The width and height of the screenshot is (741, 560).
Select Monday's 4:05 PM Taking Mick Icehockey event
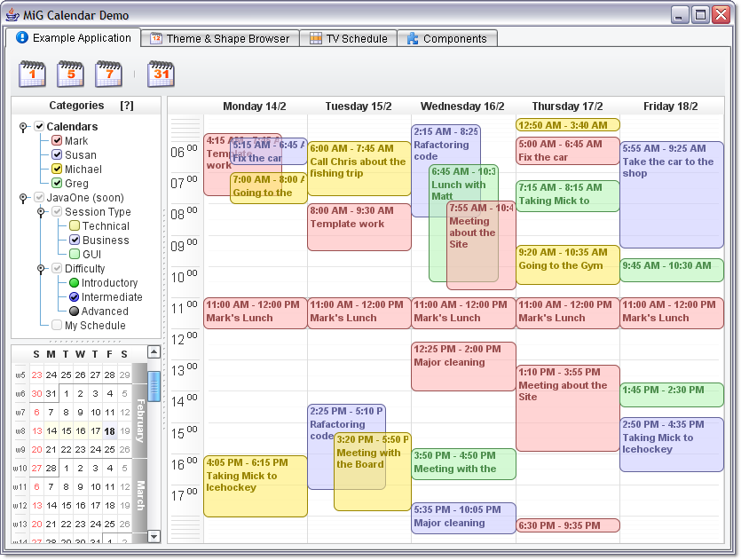pyautogui.click(x=256, y=486)
